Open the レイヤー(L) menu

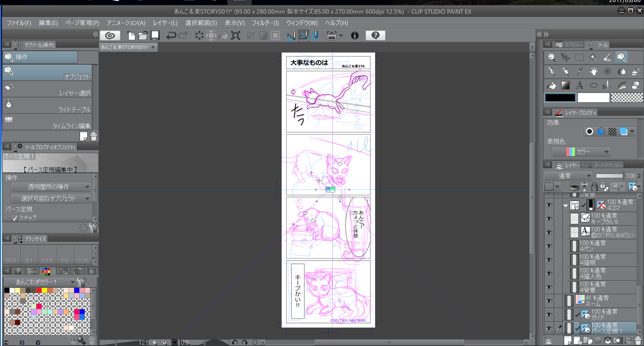pos(165,23)
